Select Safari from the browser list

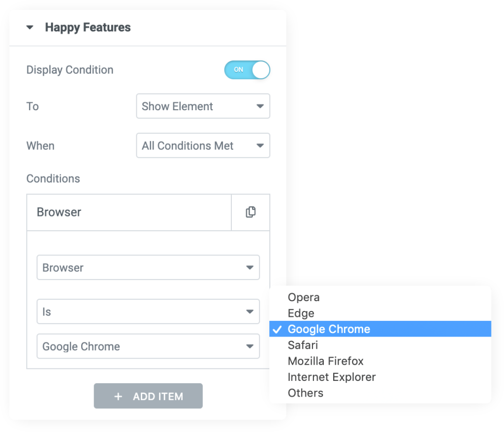(x=302, y=345)
